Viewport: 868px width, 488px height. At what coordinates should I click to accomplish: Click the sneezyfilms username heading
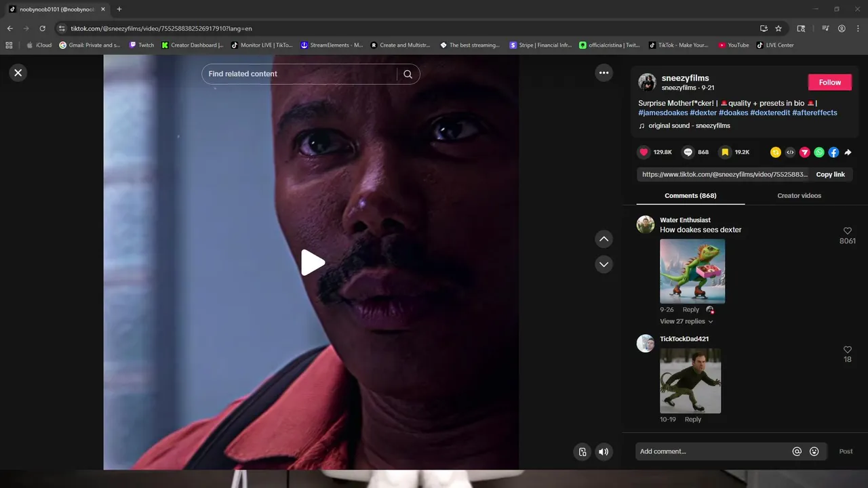coord(685,78)
